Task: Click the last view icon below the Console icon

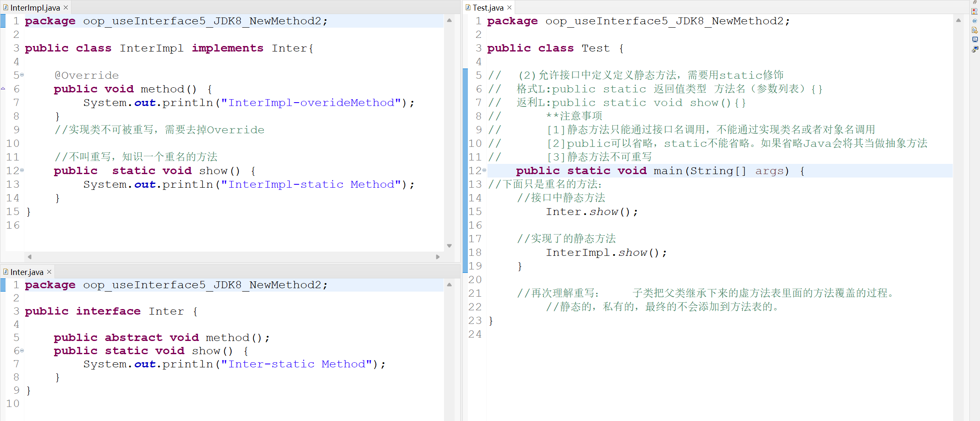Action: (975, 49)
